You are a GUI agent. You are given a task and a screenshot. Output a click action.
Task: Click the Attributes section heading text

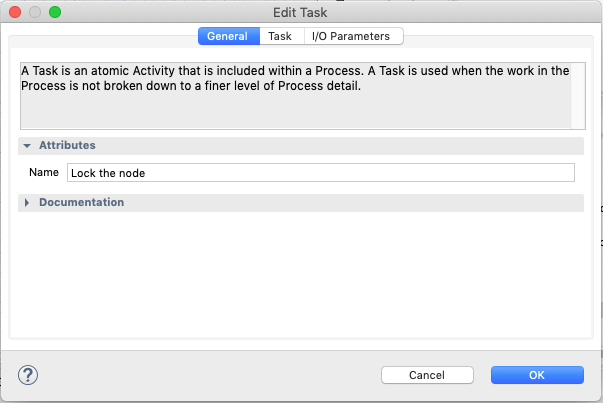tap(67, 145)
